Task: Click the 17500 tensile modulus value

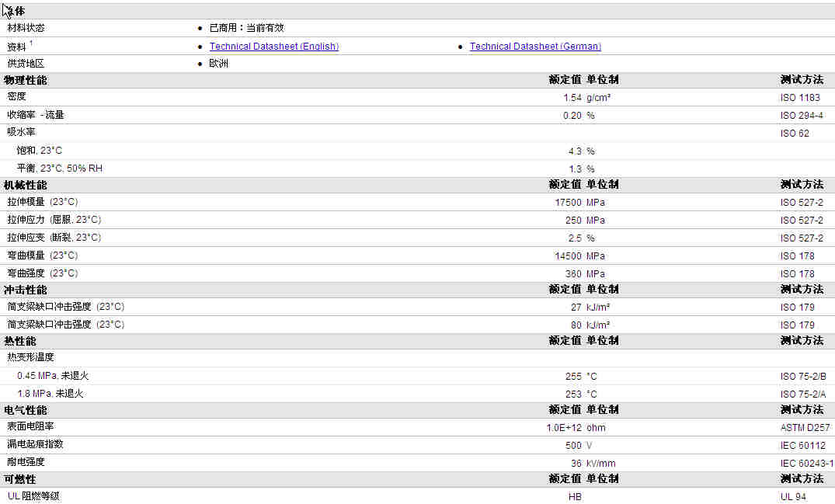Action: [x=569, y=203]
